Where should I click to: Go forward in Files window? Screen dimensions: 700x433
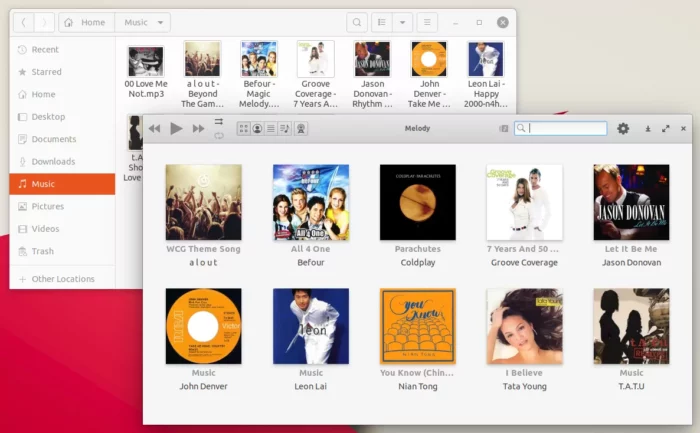tap(44, 22)
